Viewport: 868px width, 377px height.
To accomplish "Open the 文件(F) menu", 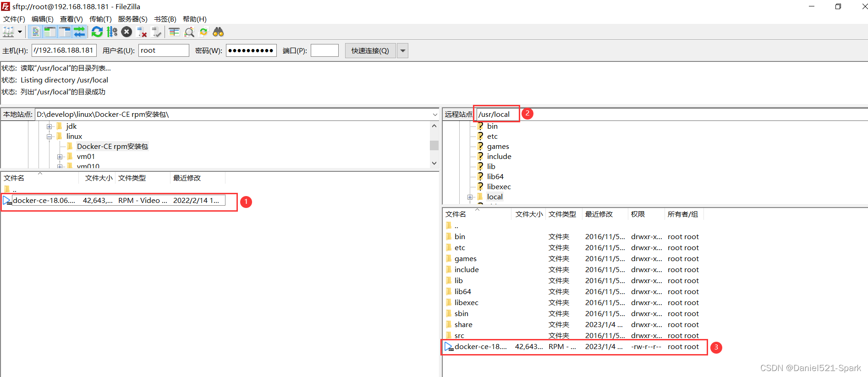I will 14,19.
